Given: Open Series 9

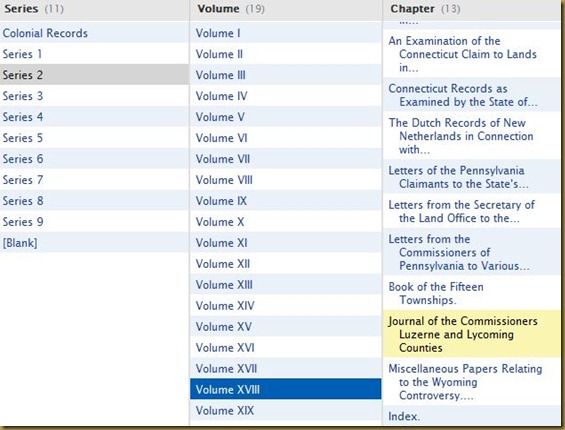Looking at the screenshot, I should pos(94,221).
